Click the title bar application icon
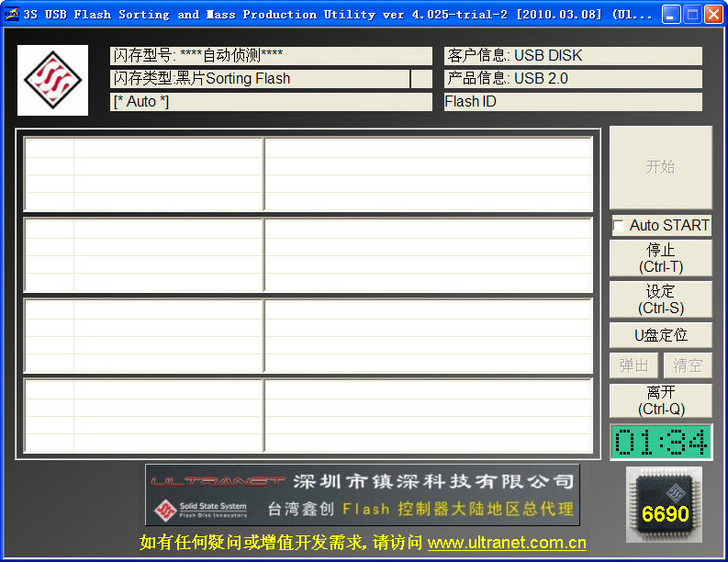Image resolution: width=728 pixels, height=562 pixels. [12, 15]
